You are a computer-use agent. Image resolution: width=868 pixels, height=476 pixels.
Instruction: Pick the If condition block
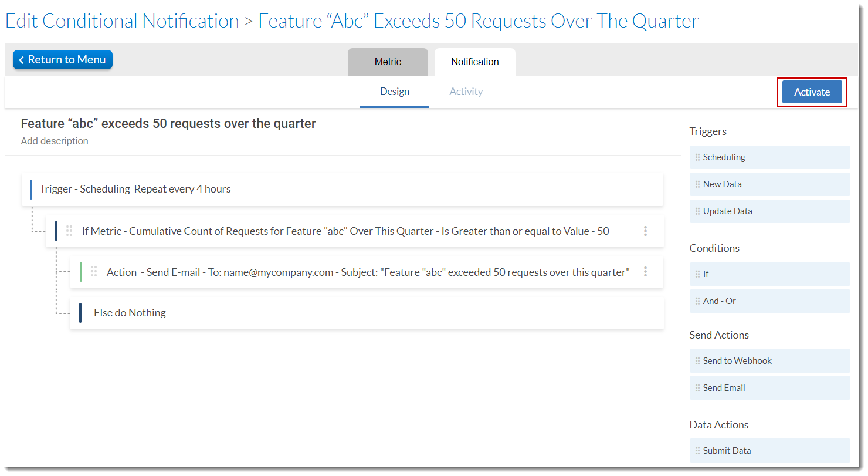coord(770,274)
